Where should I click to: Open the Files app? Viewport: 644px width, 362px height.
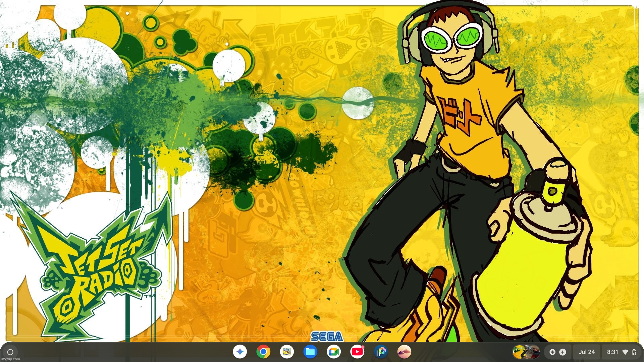pos(310,352)
